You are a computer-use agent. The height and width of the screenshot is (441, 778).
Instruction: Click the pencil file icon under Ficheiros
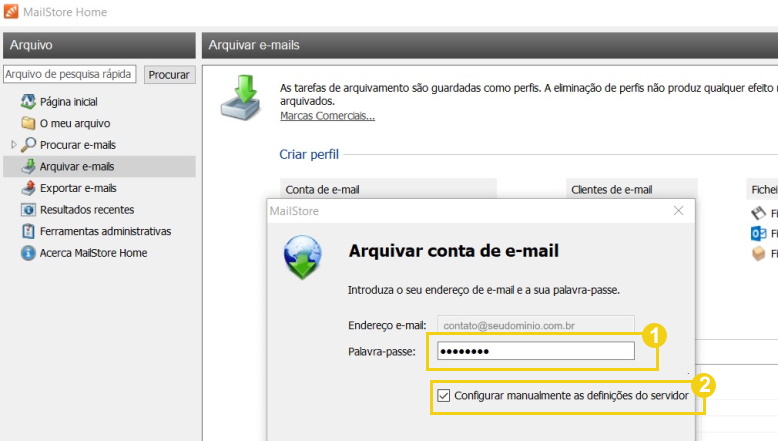[x=758, y=213]
